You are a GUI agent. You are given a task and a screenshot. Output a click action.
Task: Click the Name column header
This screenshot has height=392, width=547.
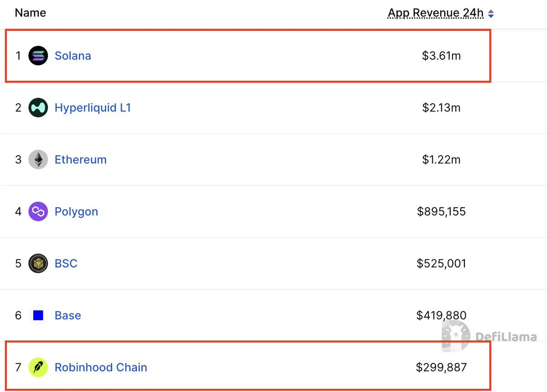coord(31,13)
